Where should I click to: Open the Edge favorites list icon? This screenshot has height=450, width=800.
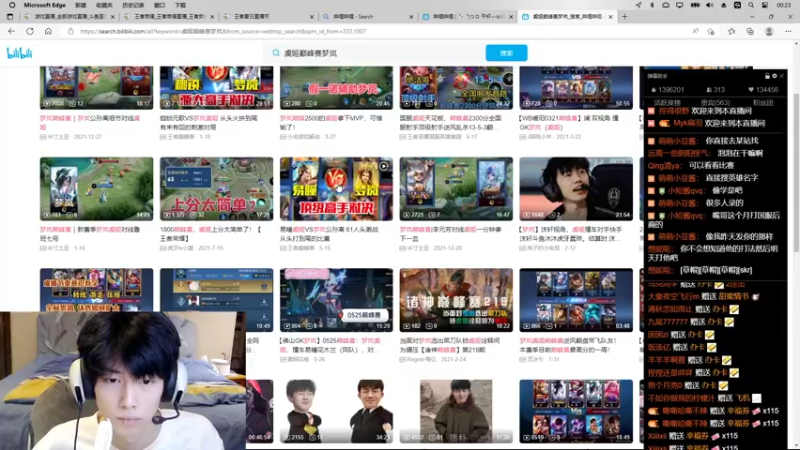(x=732, y=31)
